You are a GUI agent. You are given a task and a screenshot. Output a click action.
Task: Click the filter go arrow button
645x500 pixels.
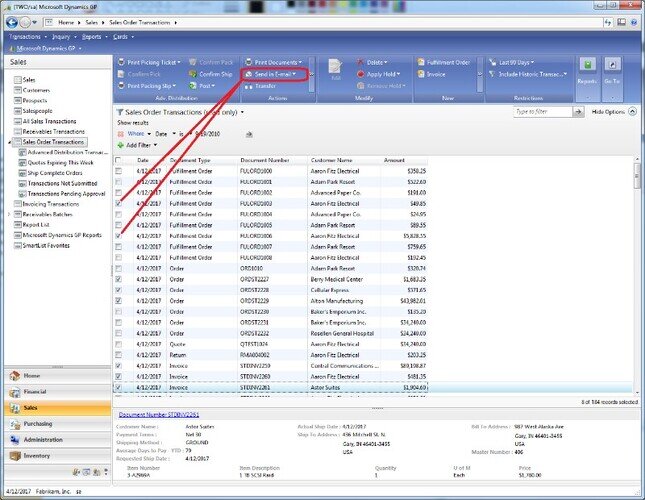[x=578, y=112]
